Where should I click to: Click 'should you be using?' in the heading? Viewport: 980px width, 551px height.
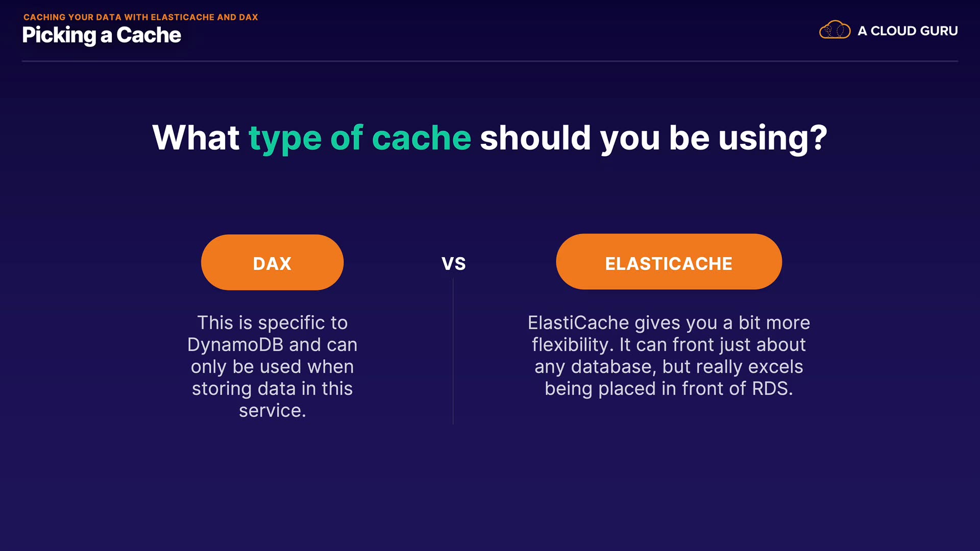point(653,138)
